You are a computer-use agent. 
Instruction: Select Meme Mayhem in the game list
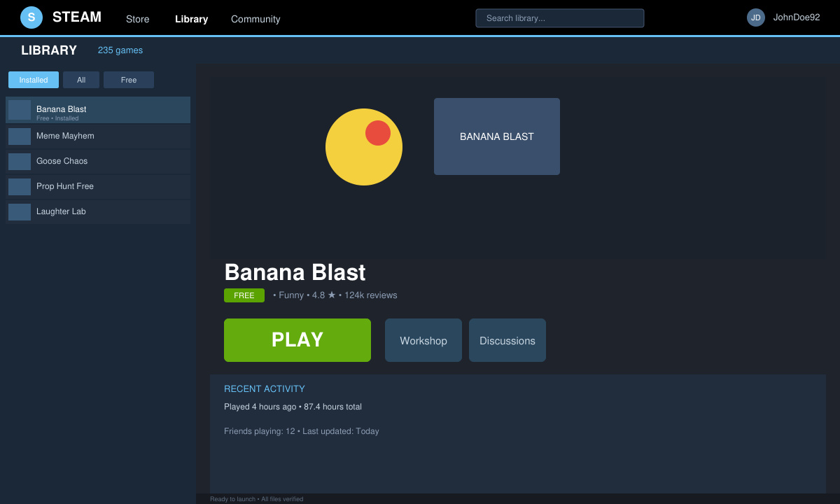click(x=98, y=136)
